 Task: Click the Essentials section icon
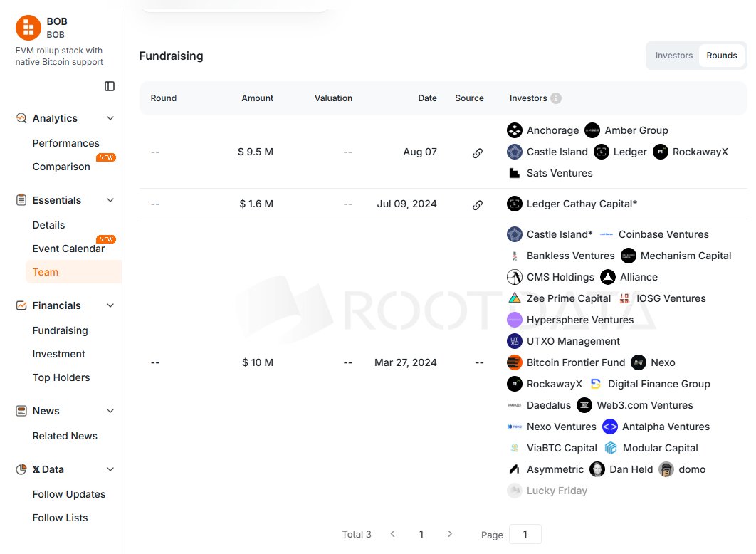[21, 200]
